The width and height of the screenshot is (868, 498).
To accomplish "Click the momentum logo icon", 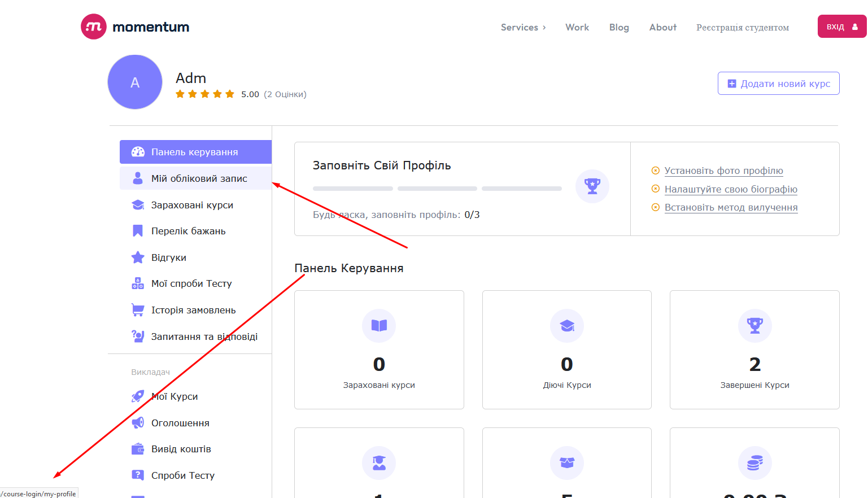I will pos(94,27).
